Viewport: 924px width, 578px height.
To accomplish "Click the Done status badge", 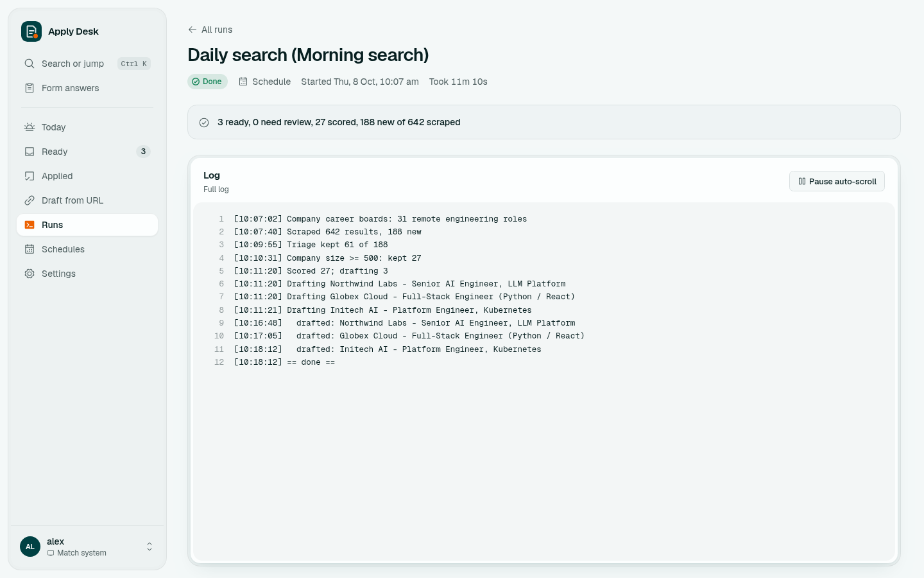I will click(x=207, y=82).
